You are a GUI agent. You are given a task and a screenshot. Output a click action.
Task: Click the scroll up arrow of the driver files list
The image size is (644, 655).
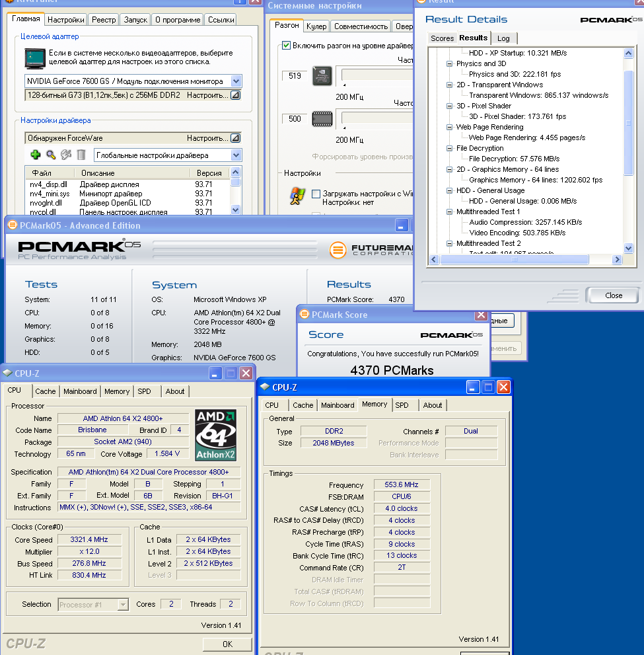tap(235, 172)
